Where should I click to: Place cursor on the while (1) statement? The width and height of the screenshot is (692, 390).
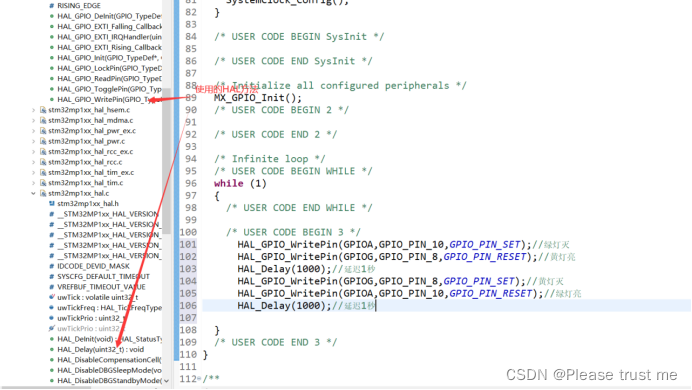(x=240, y=184)
